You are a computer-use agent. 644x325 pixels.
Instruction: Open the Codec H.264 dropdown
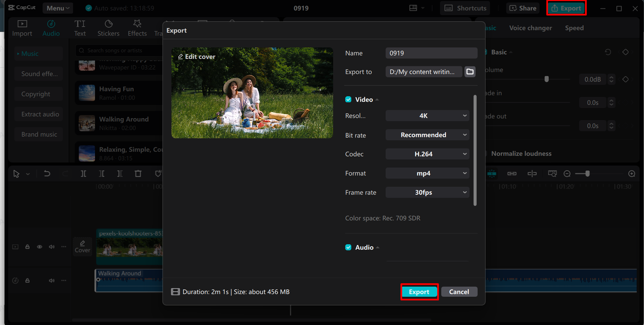pyautogui.click(x=427, y=154)
